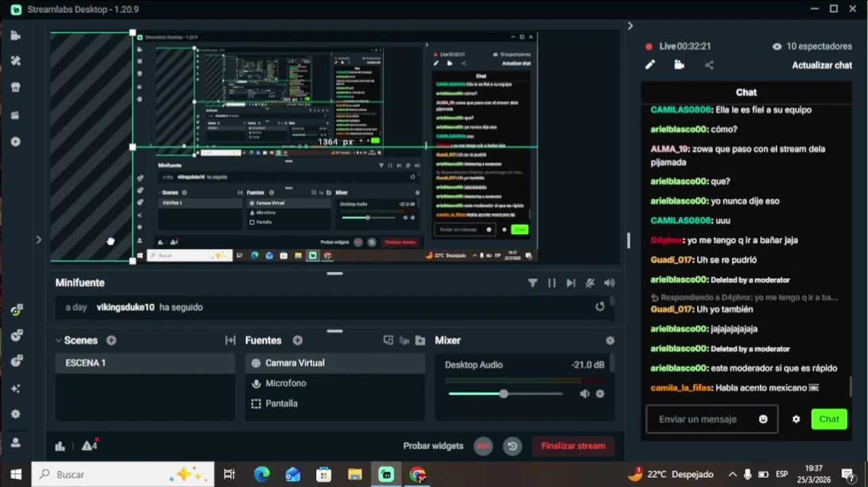The width and height of the screenshot is (868, 487).
Task: Add a new source in Fuentes
Action: tap(297, 340)
